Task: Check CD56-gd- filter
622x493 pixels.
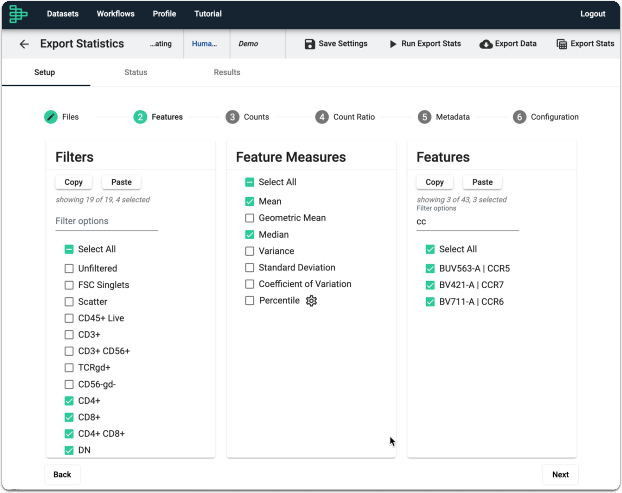Action: pyautogui.click(x=69, y=384)
